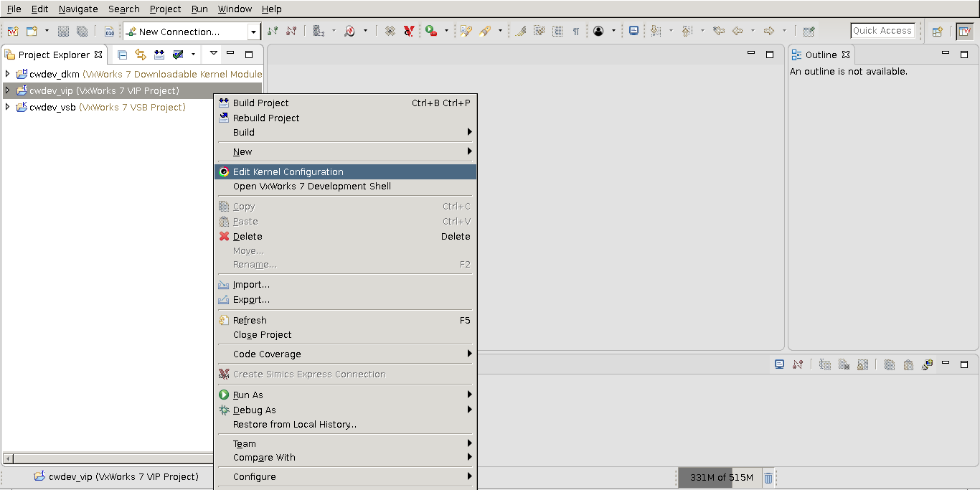Click the black user profile toolbar icon
The height and width of the screenshot is (490, 980).
598,31
